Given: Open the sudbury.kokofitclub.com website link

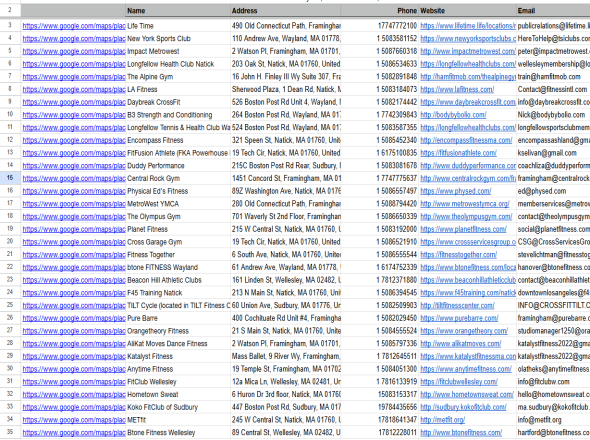Looking at the screenshot, I should 463,407.
